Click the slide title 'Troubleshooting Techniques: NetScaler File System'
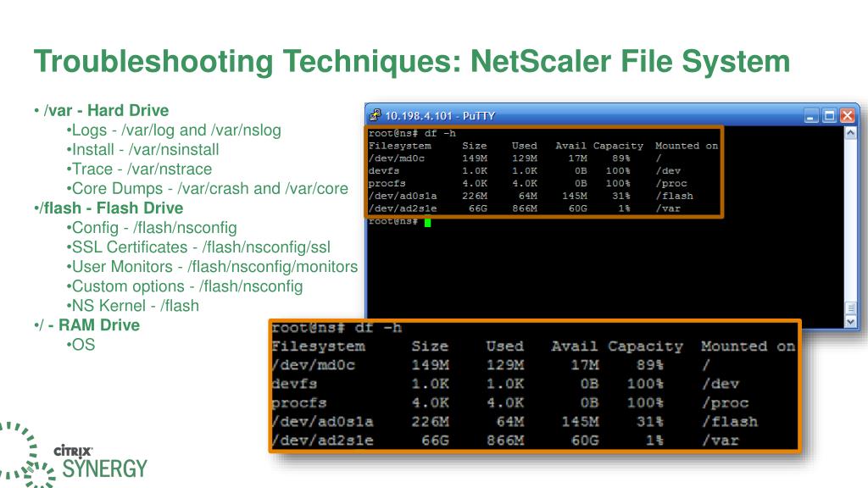 (412, 61)
